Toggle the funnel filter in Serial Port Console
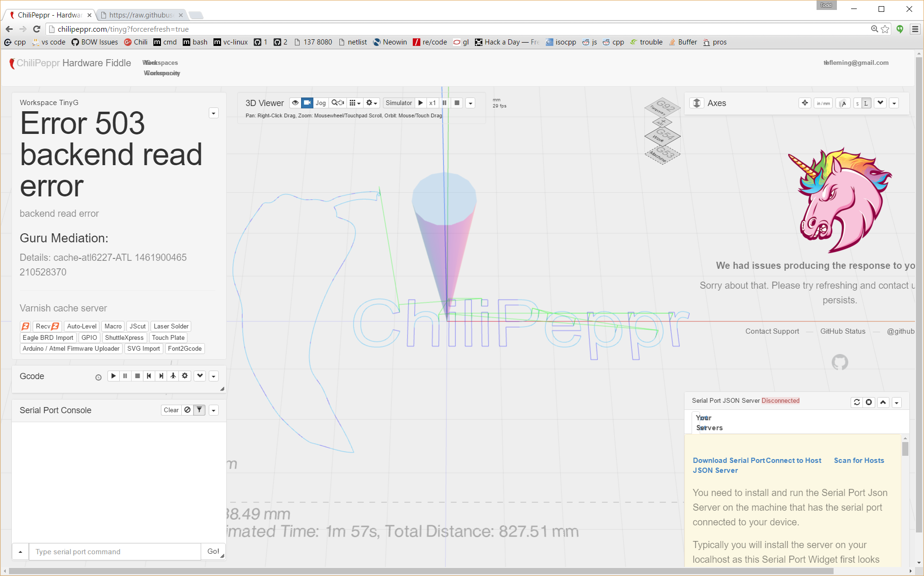The image size is (924, 576). [x=200, y=410]
